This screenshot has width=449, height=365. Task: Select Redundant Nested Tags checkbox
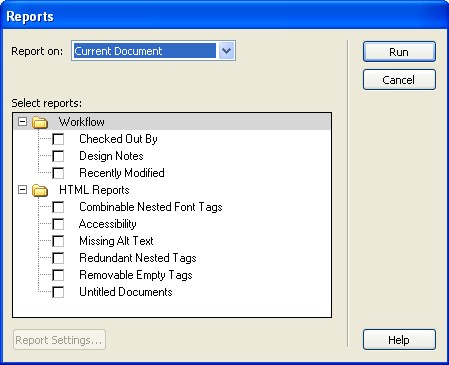point(58,258)
